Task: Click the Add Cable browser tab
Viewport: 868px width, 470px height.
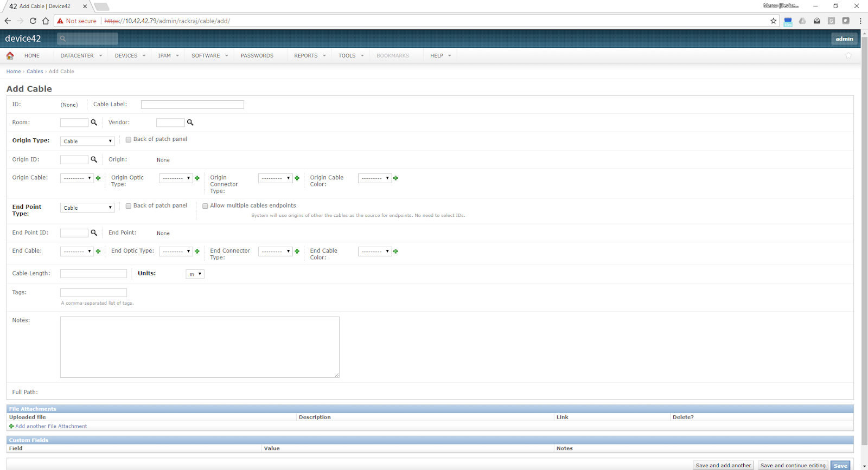Action: (47, 7)
